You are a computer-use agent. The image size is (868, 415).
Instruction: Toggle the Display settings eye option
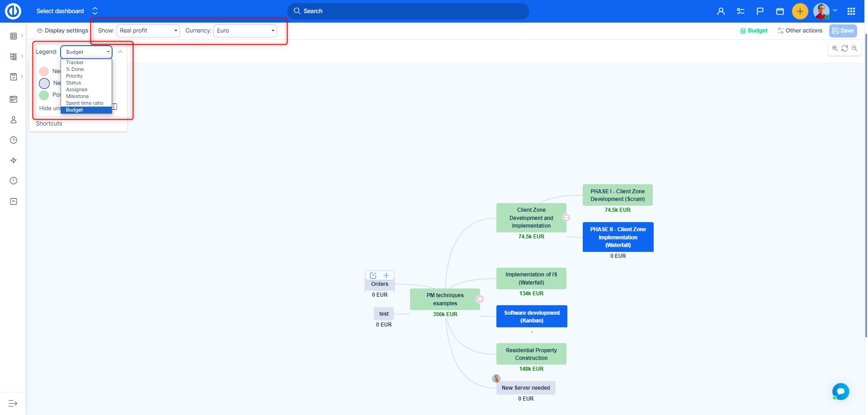pyautogui.click(x=62, y=31)
